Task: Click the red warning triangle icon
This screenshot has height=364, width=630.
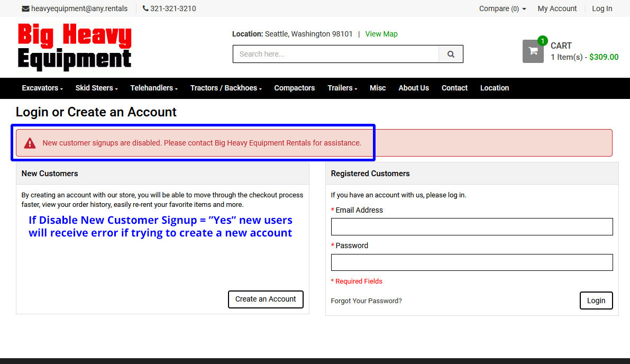Action: point(30,143)
